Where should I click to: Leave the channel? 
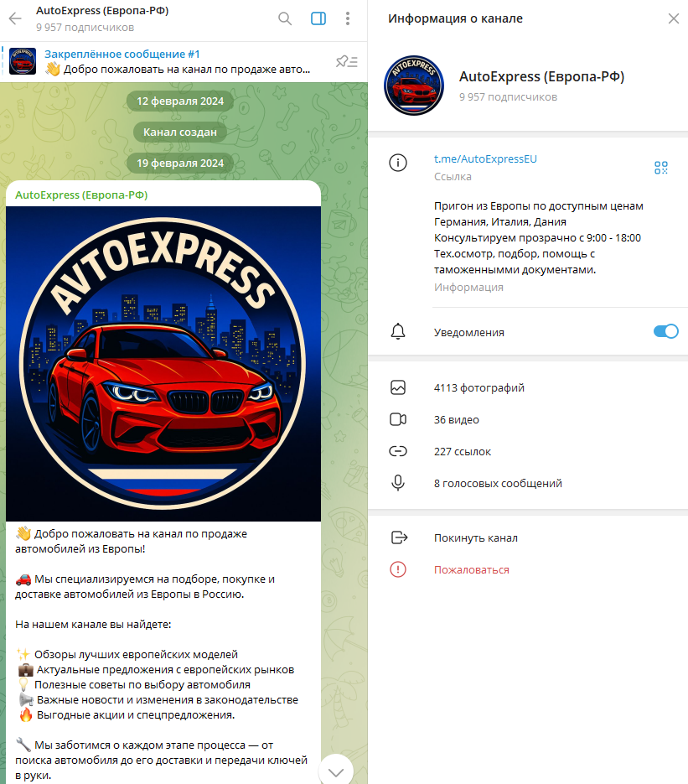[475, 537]
